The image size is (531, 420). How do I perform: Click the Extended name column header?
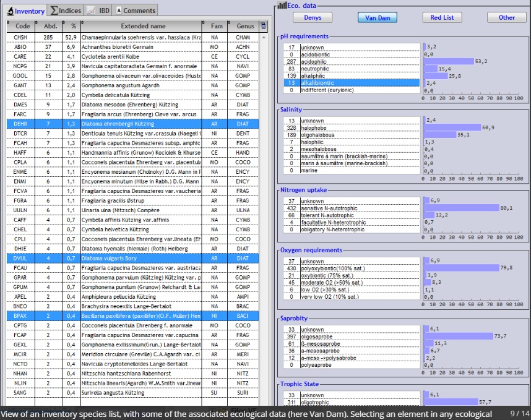point(143,27)
